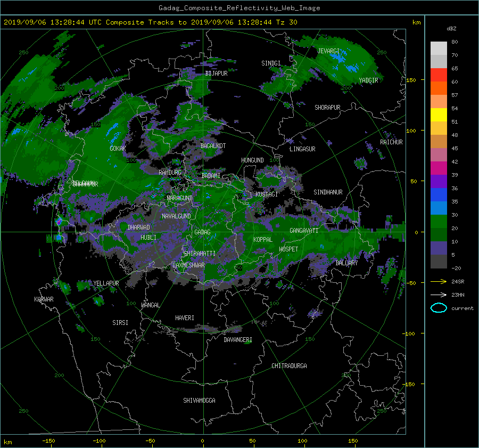479x448 pixels.
Task: Click the SINDHANUR city label
Action: click(x=328, y=192)
